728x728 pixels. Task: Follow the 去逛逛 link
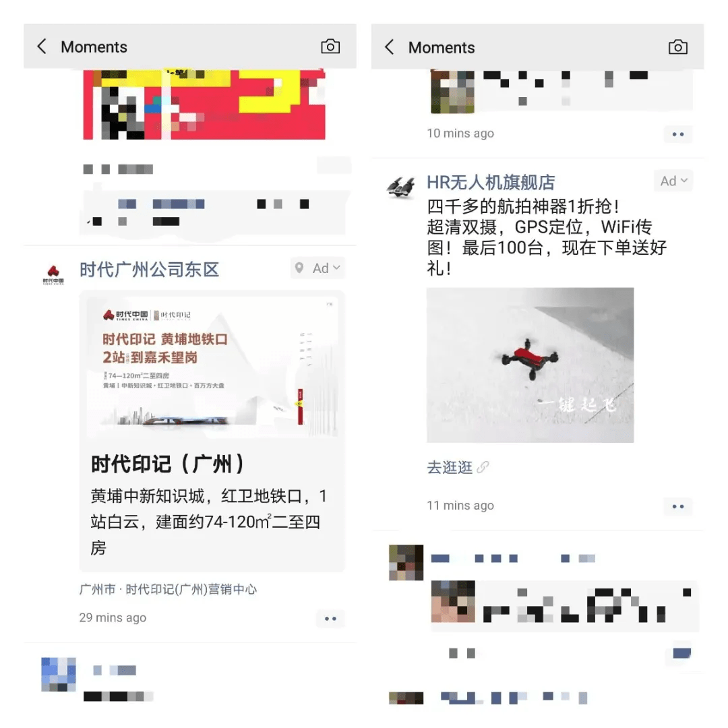click(x=450, y=467)
